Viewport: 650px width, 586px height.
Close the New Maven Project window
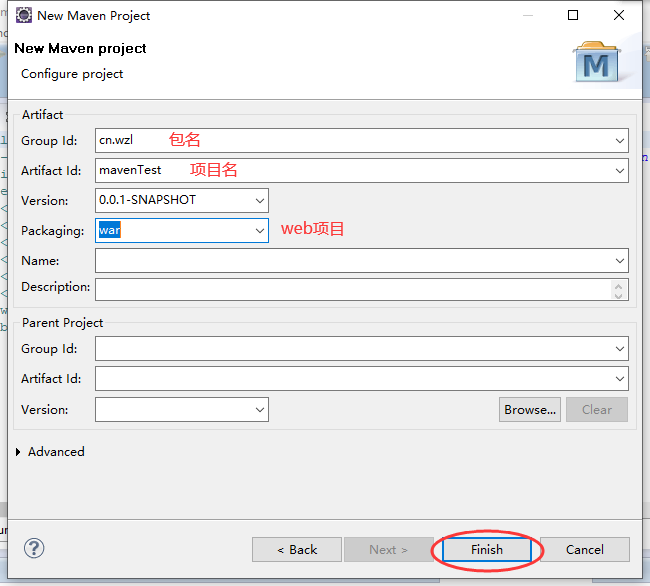point(619,15)
